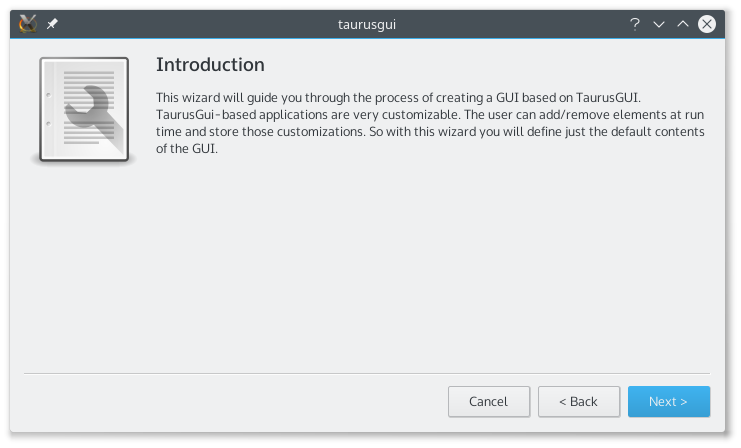
Task: Open the window menu via Taurus app icon
Action: coord(28,24)
